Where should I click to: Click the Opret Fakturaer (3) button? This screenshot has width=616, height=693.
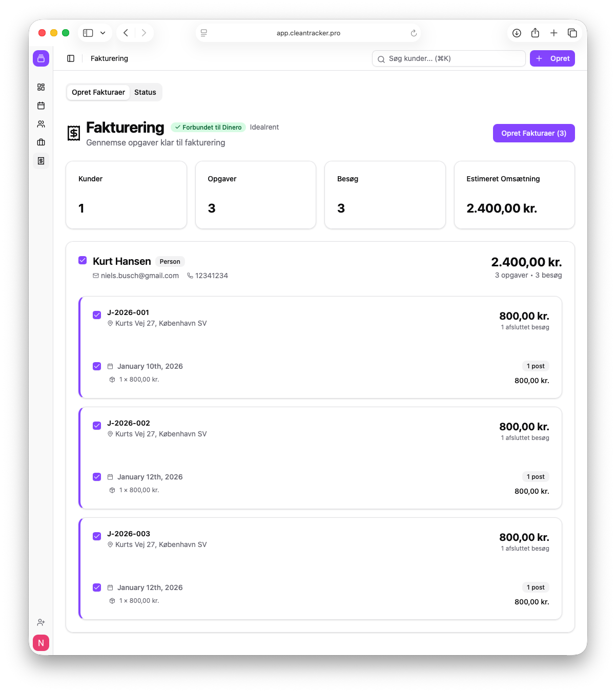point(533,133)
